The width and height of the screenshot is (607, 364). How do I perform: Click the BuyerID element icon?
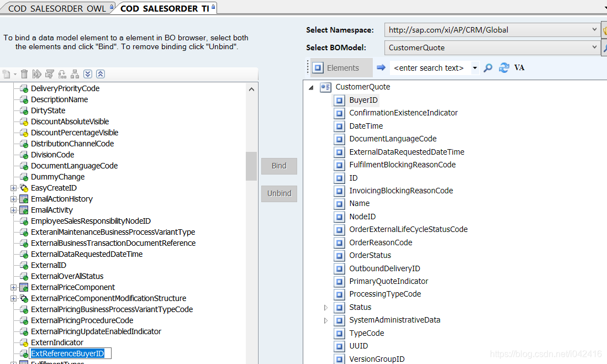point(339,101)
